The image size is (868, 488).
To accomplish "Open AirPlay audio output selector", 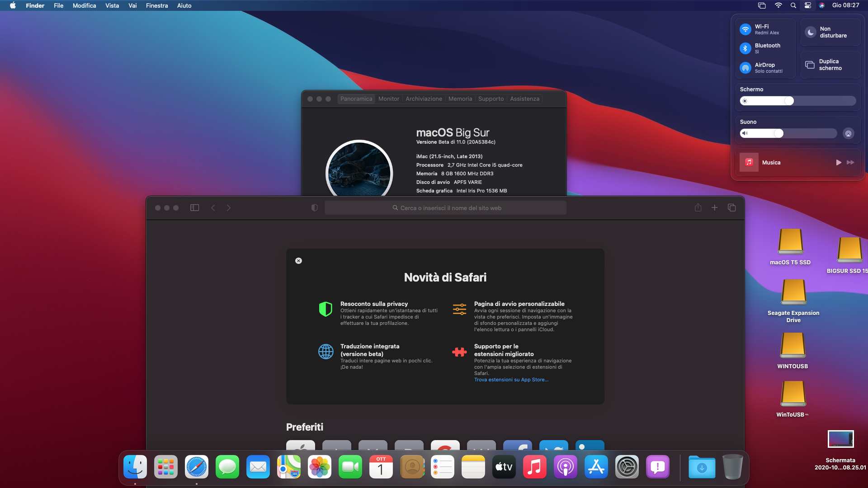I will (849, 133).
